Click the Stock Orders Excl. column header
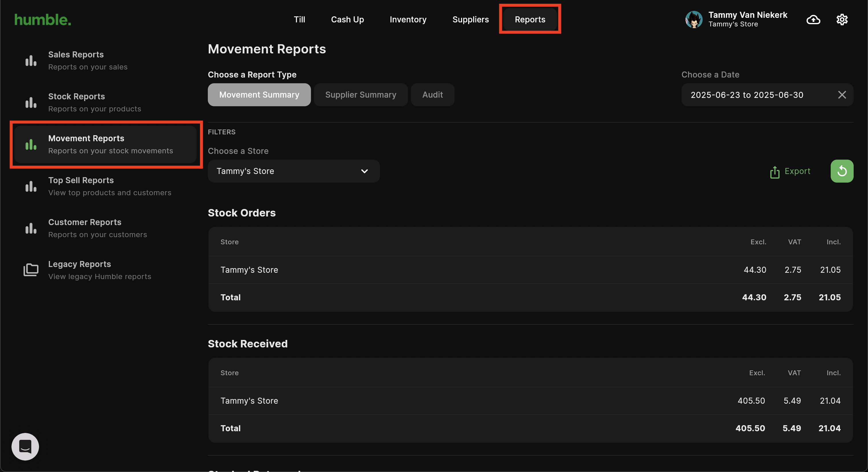Screen dimensions: 868x472 tap(758, 242)
